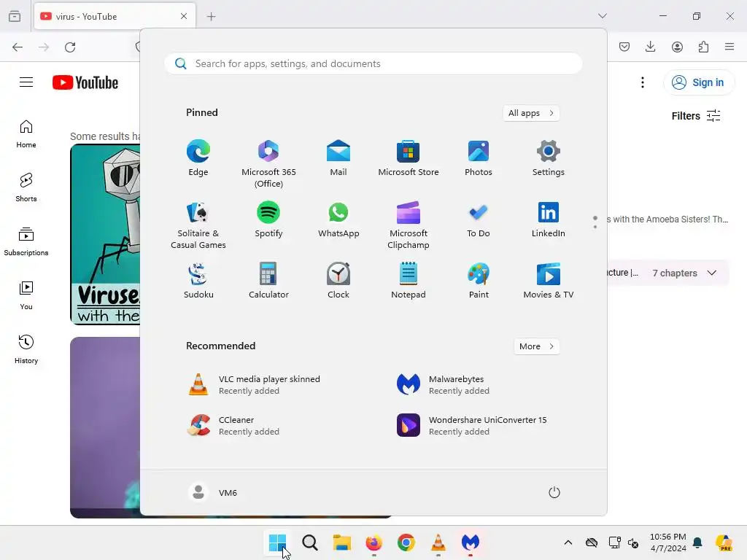Open Firefox recent browsing view icon
This screenshot has height=560, width=747.
[x=15, y=17]
